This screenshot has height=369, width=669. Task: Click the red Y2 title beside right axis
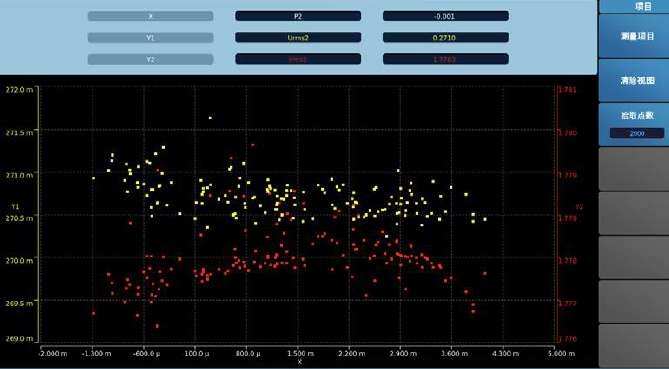pos(579,207)
